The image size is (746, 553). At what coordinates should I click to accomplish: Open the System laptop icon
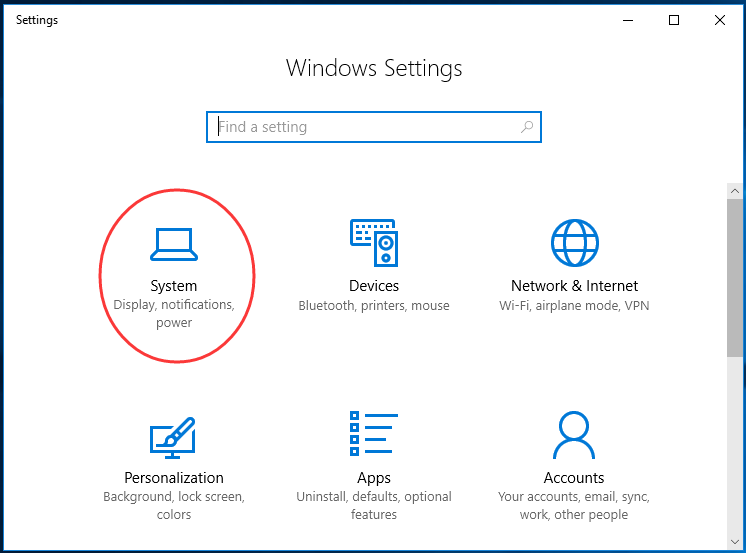tap(174, 244)
